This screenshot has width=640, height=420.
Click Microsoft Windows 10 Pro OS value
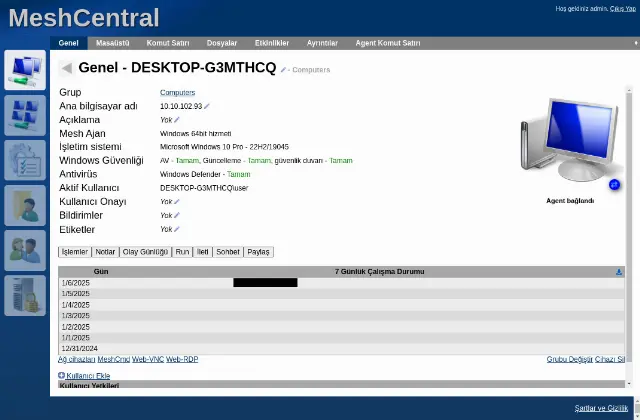224,147
